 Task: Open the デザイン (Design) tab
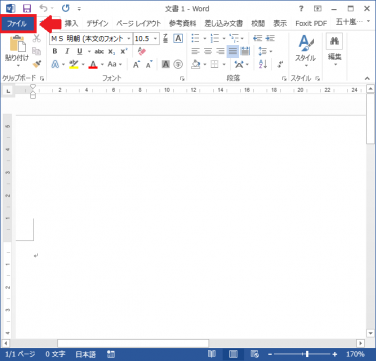point(97,23)
